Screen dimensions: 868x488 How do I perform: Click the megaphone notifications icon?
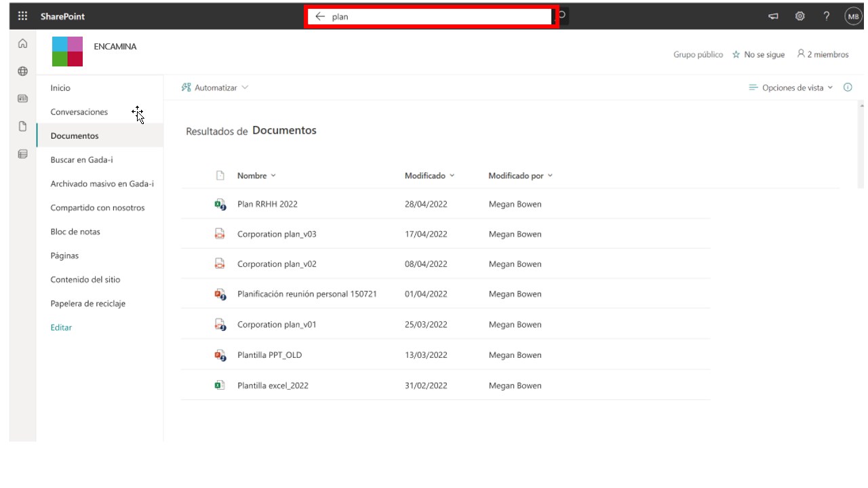(773, 16)
